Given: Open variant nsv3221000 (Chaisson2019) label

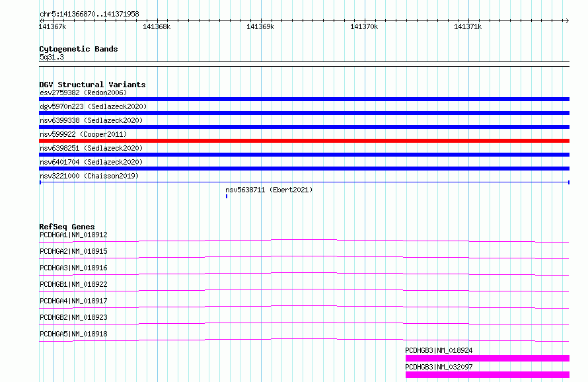Looking at the screenshot, I should click(x=89, y=176).
